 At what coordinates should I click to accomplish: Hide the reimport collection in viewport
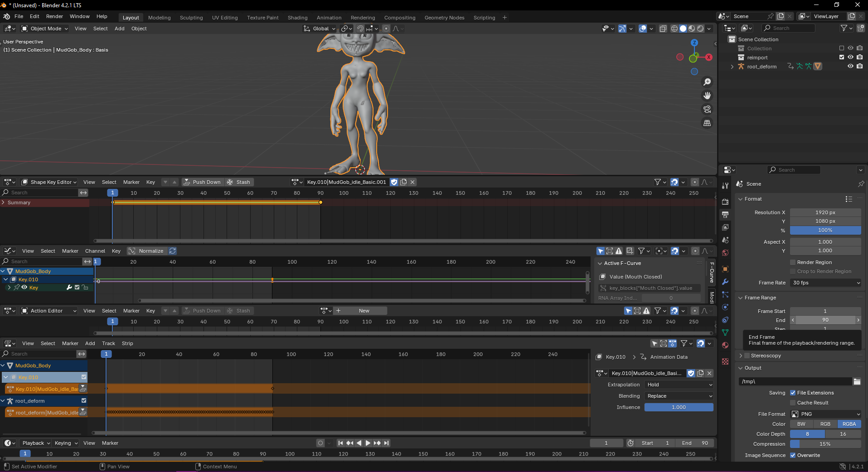click(x=851, y=57)
